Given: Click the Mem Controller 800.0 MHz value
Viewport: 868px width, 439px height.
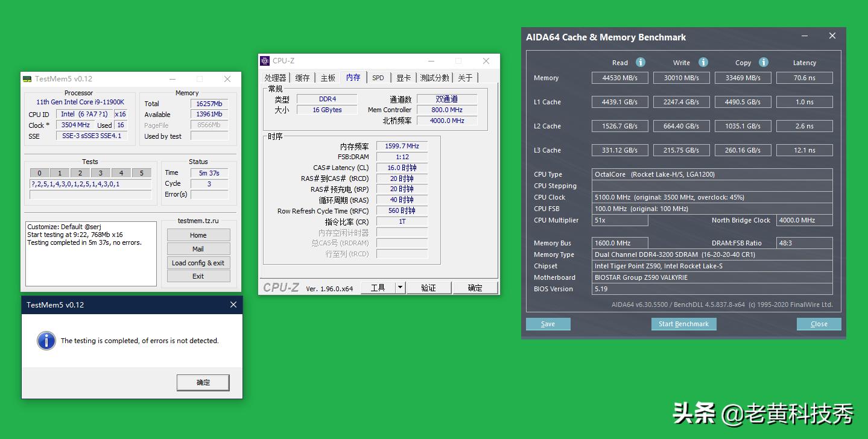Looking at the screenshot, I should tap(447, 110).
